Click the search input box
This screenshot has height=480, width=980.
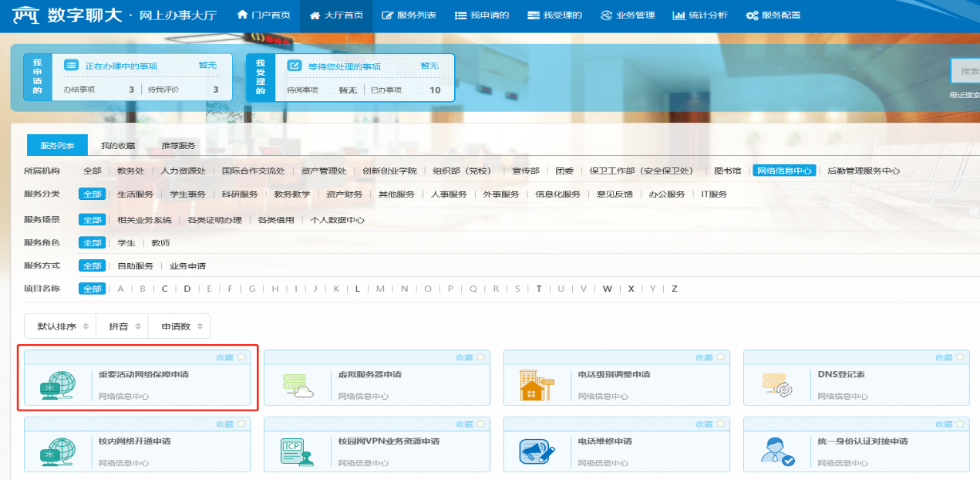[x=968, y=71]
